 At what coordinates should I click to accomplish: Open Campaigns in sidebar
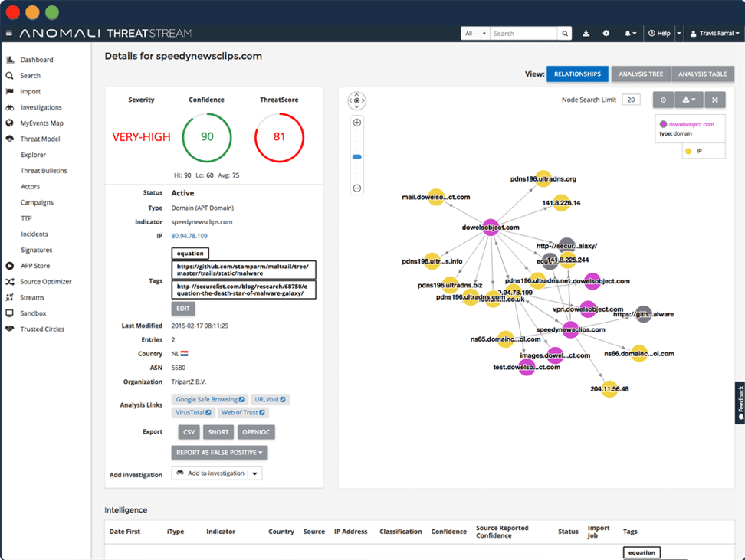(37, 202)
